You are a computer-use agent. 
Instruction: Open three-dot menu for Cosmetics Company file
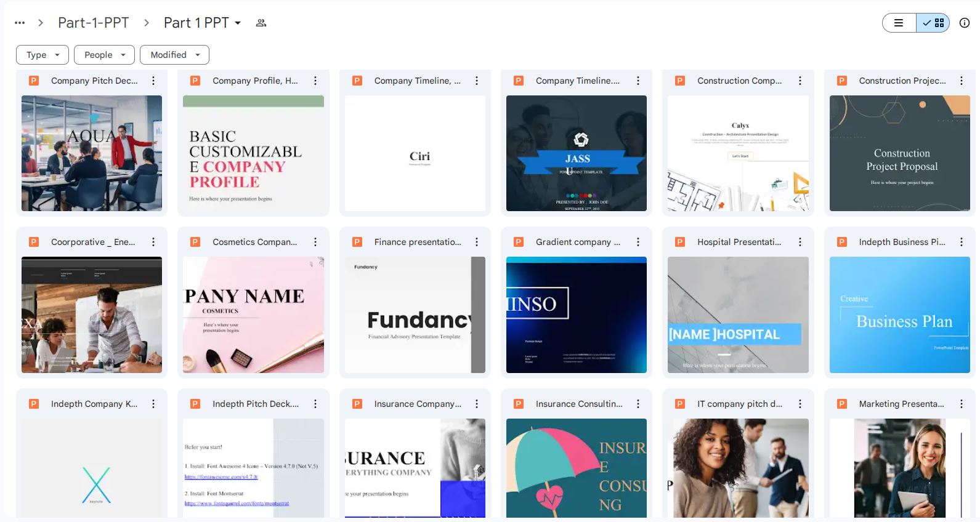tap(315, 242)
